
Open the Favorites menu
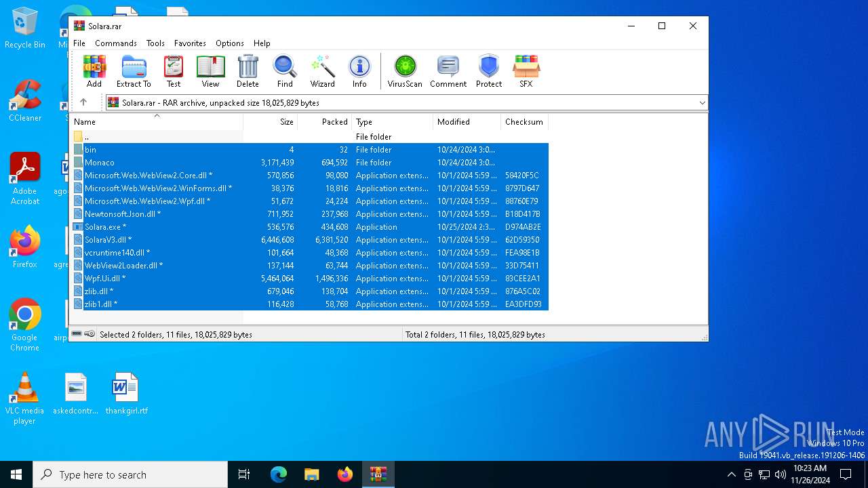click(190, 43)
